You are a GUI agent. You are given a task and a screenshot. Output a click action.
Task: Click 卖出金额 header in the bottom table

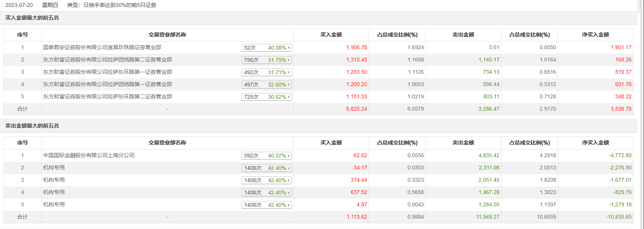pyautogui.click(x=463, y=143)
